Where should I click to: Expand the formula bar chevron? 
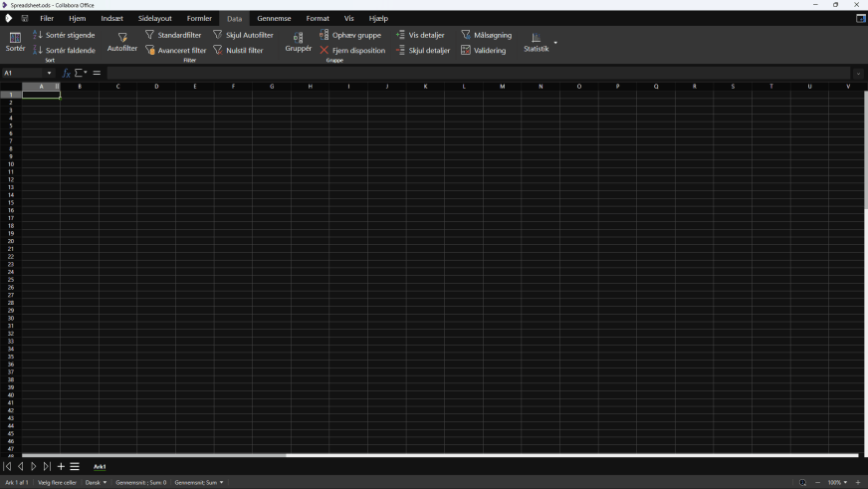(858, 73)
